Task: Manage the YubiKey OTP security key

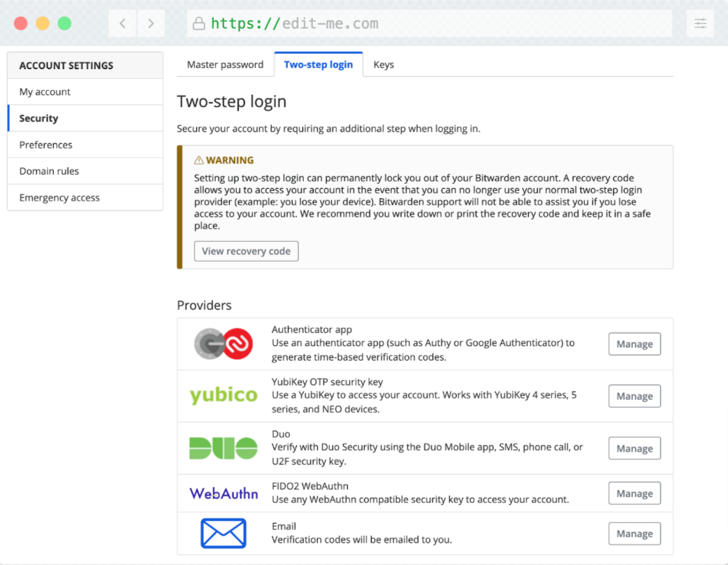Action: coord(634,396)
